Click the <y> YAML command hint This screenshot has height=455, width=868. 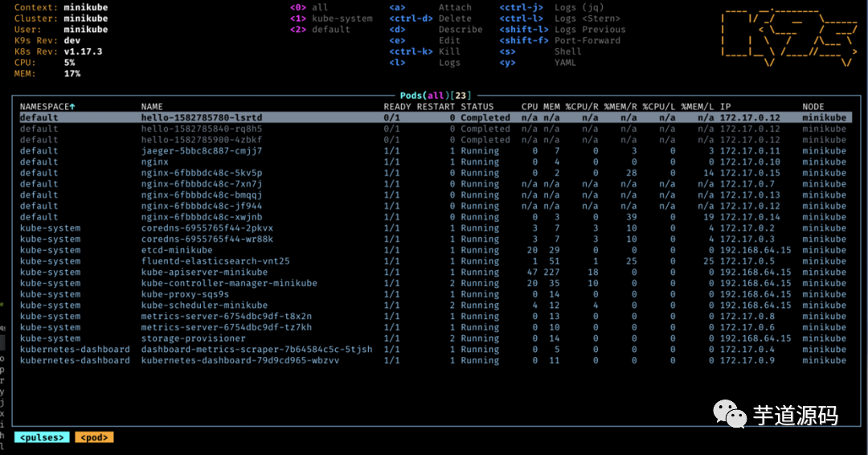coord(538,63)
